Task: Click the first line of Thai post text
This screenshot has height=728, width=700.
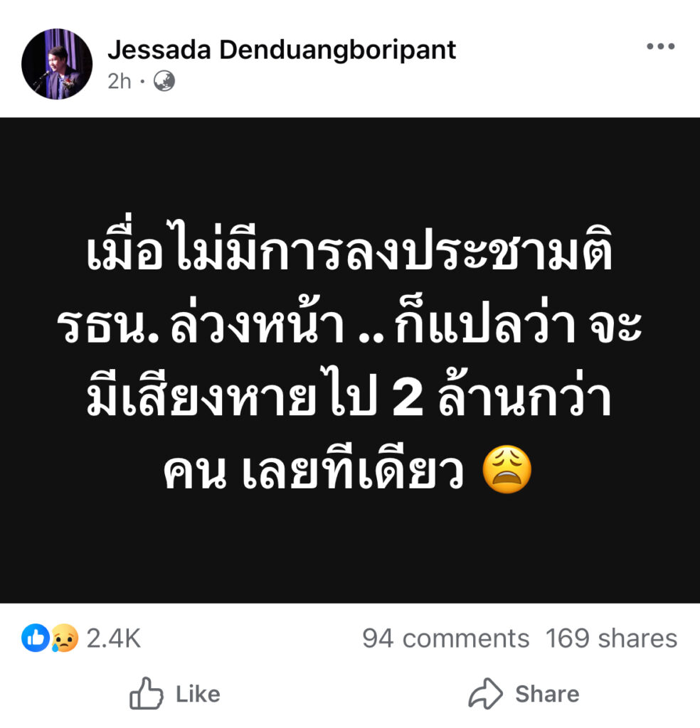Action: coord(349,247)
